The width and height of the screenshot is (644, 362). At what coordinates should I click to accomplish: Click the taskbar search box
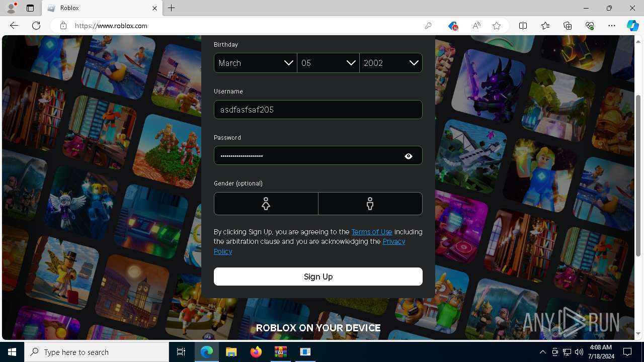tap(97, 352)
